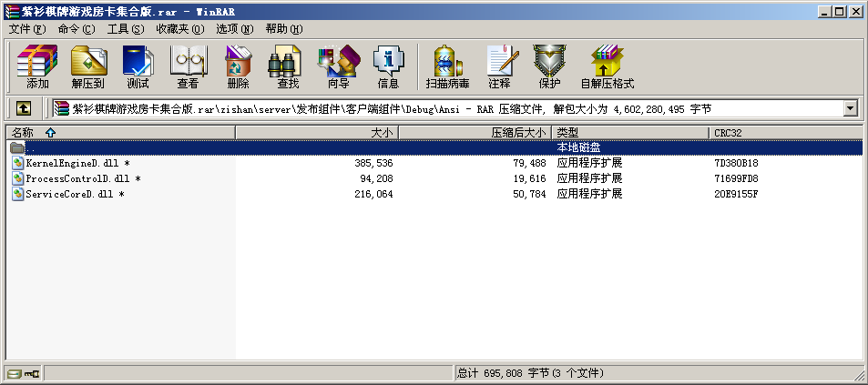Open the 文件(F) menu
This screenshot has width=868, height=385.
(27, 29)
